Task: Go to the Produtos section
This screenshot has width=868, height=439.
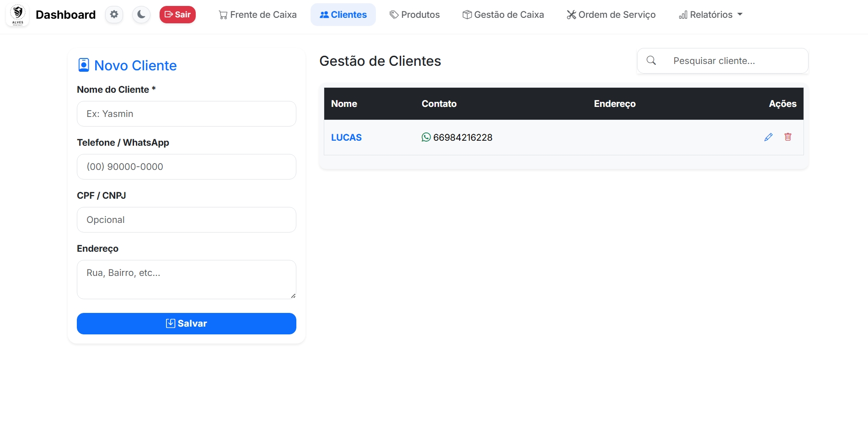Action: 414,15
